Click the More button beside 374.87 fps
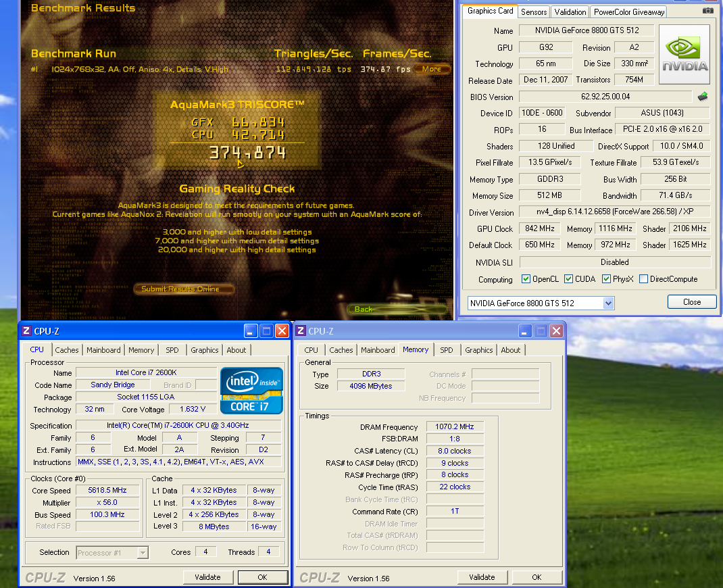This screenshot has height=588, width=723. pos(432,69)
